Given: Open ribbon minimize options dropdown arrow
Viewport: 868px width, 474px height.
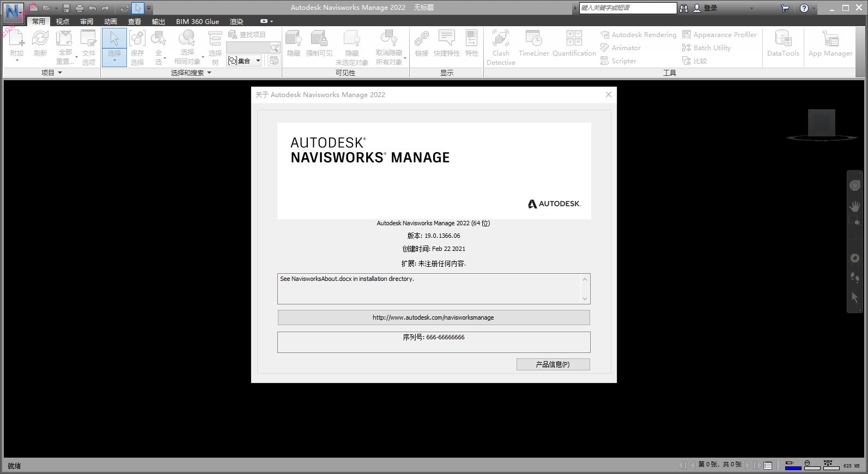Looking at the screenshot, I should point(271,21).
